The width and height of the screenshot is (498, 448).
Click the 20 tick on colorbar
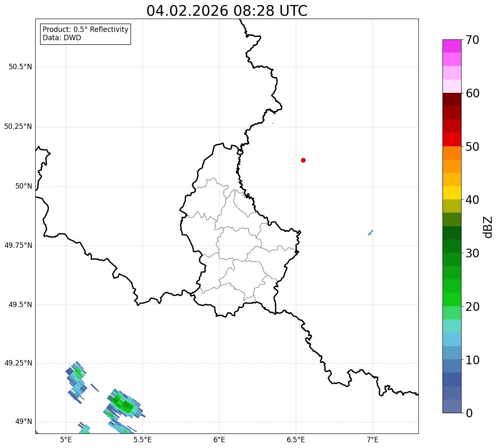(472, 307)
